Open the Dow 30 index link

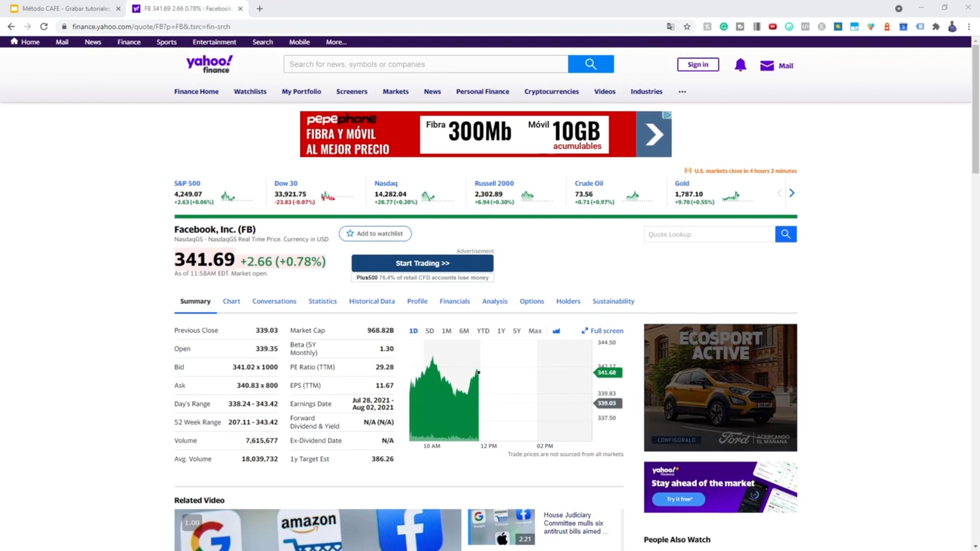tap(286, 184)
